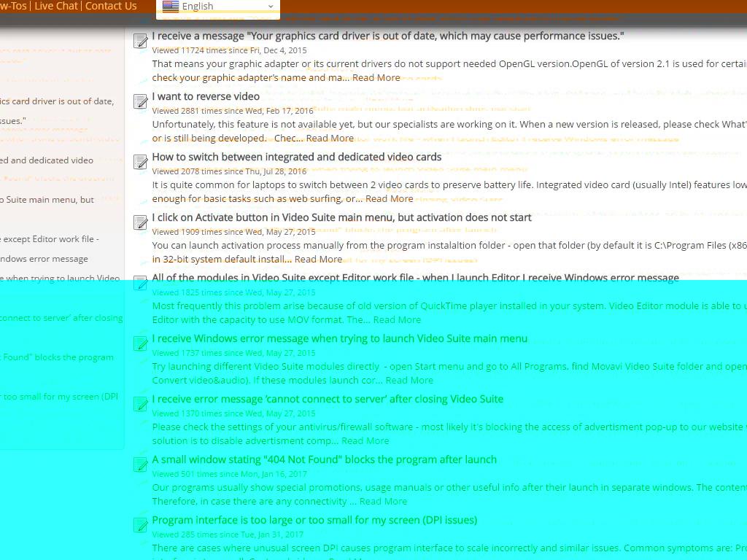Image resolution: width=747 pixels, height=560 pixels.
Task: Open article "How to switch between integrated and dedicated video cards"
Action: pos(297,157)
